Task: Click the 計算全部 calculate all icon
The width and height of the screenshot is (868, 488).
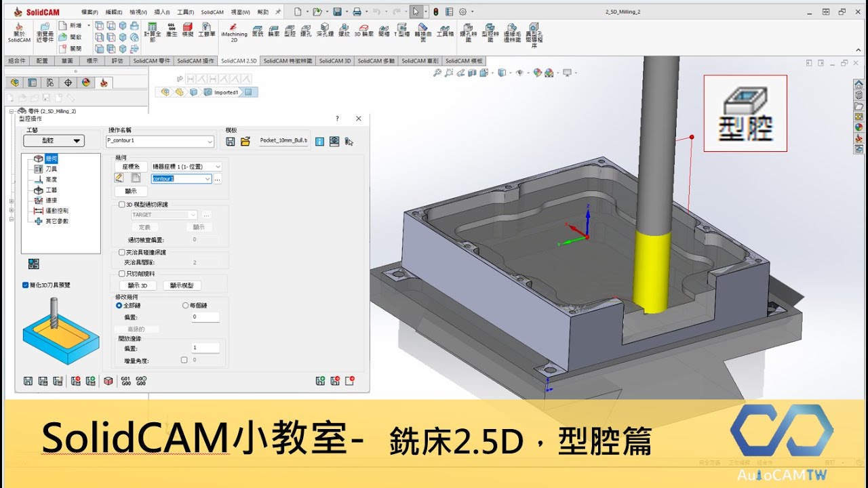Action: tap(153, 33)
